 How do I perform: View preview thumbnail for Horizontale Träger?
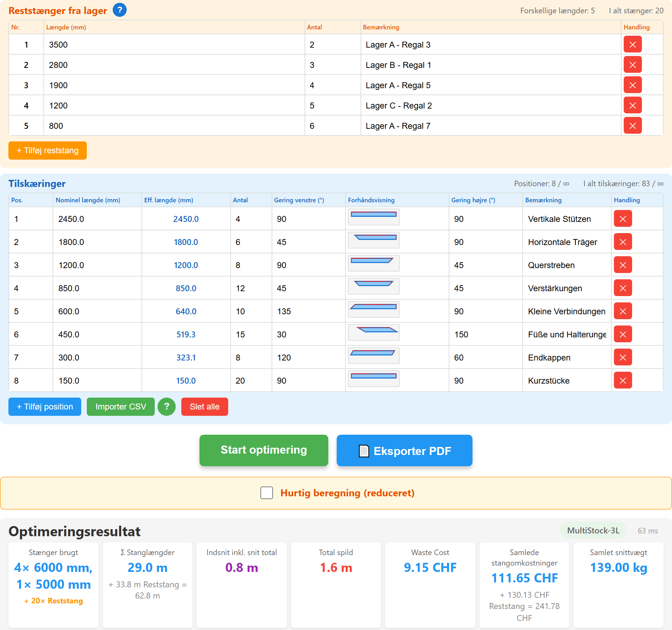374,240
